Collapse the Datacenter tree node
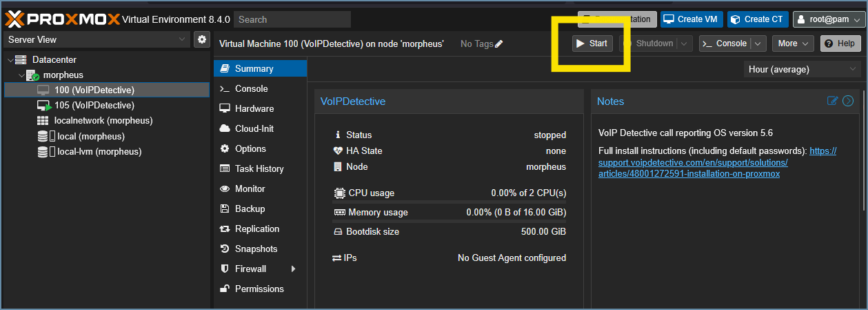 coord(9,60)
